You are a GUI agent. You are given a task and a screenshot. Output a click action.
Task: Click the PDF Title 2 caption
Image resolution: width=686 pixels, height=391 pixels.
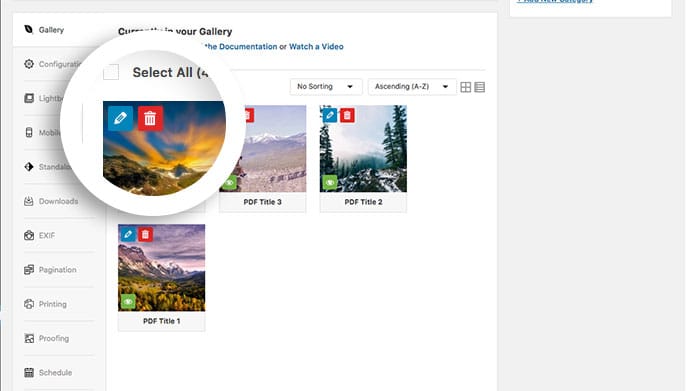click(x=363, y=202)
